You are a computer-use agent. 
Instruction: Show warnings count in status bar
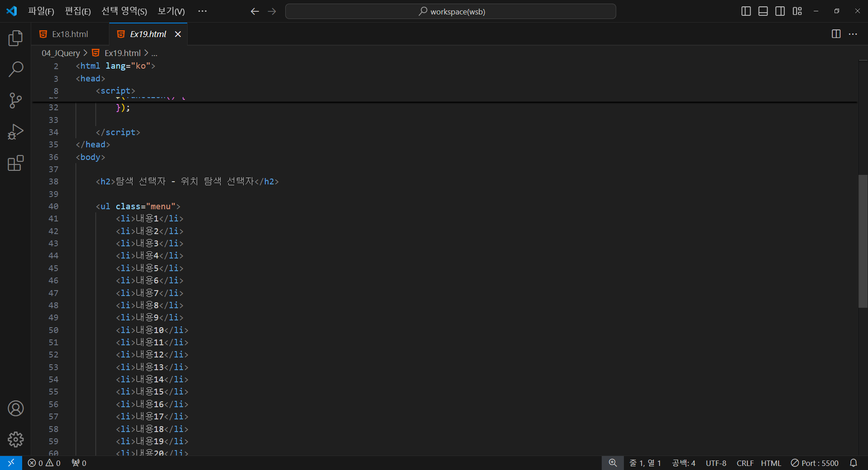click(x=53, y=463)
